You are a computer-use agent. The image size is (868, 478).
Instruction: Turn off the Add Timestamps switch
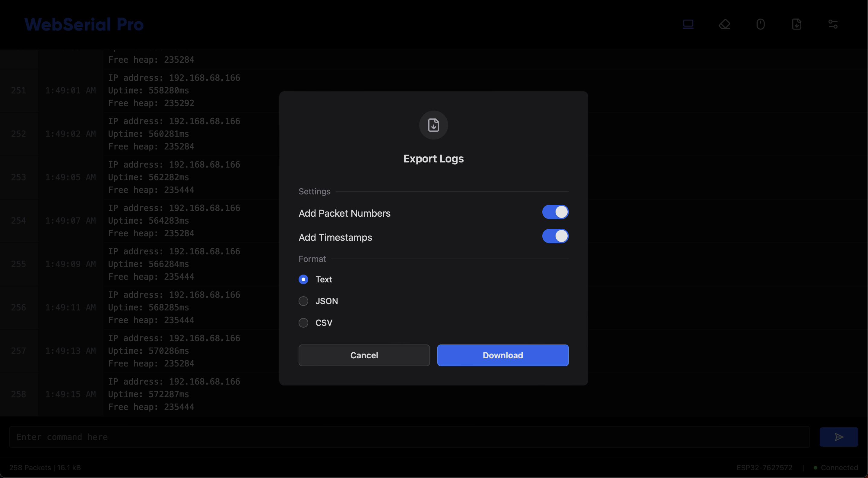point(555,236)
